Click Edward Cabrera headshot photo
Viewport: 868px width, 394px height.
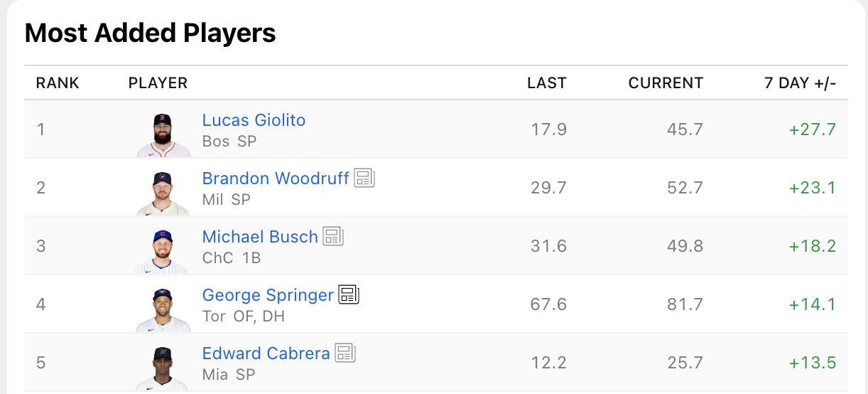pyautogui.click(x=163, y=368)
